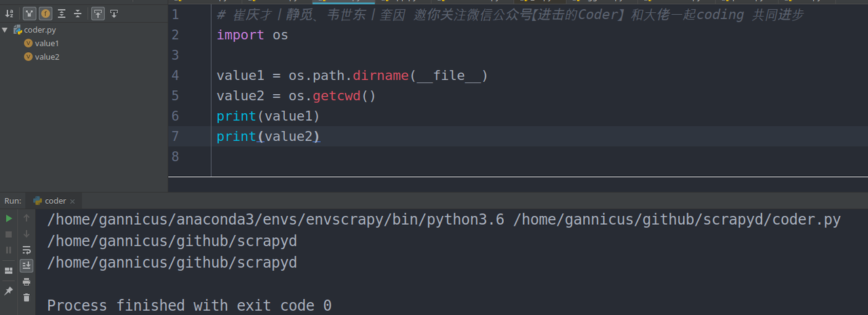Image resolution: width=868 pixels, height=315 pixels.
Task: Rerun coder with green play button
Action: (9, 218)
